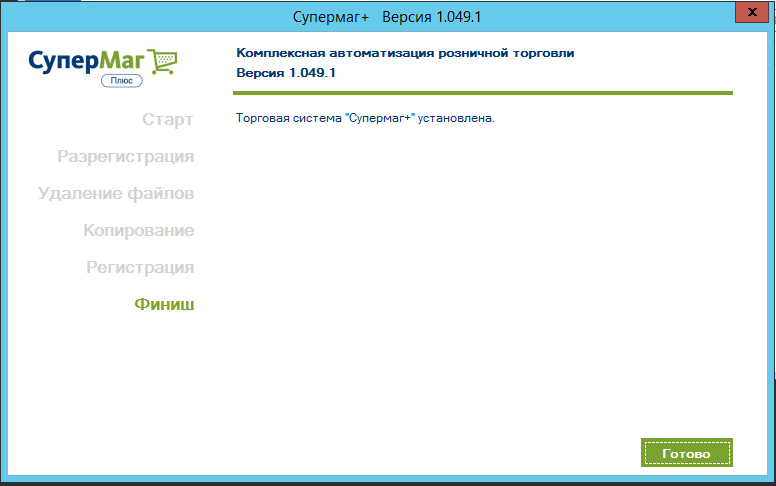
Task: Click the 'Торговая система установлена' message
Action: click(365, 118)
